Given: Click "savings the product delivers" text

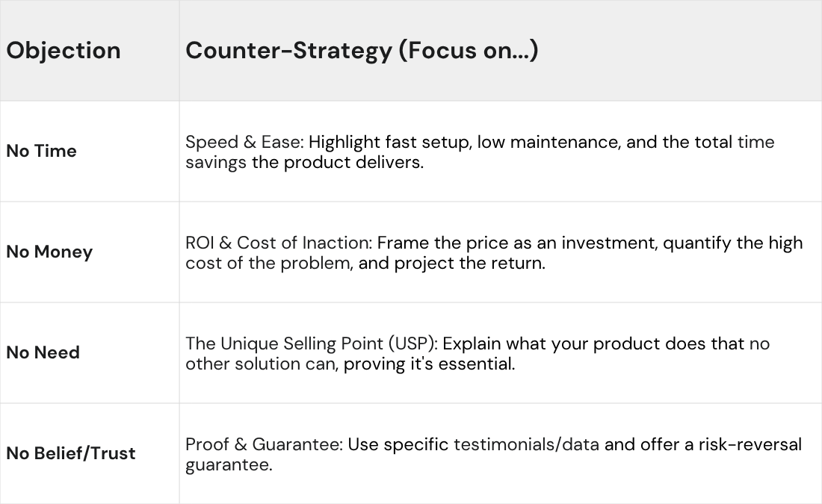Looking at the screenshot, I should pos(304,162).
